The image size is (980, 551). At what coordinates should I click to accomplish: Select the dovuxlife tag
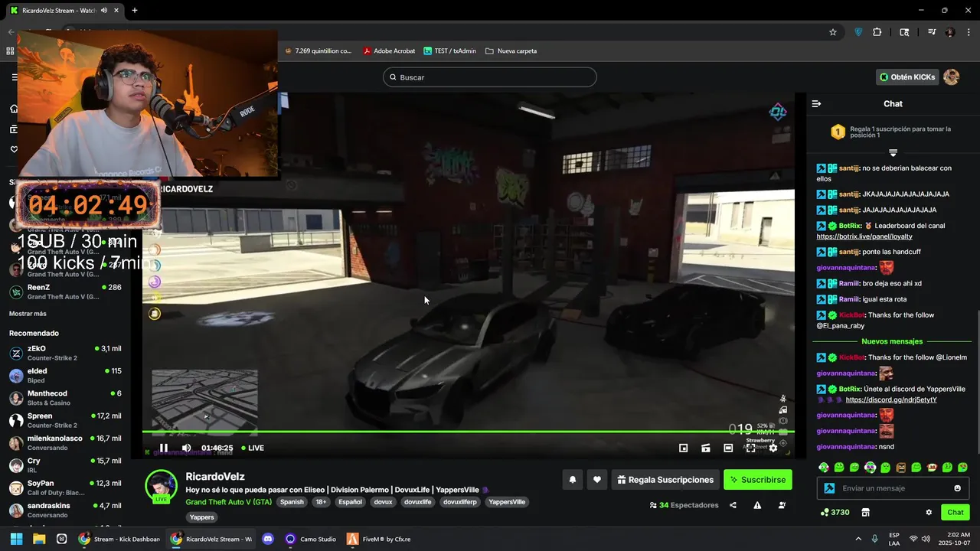417,502
